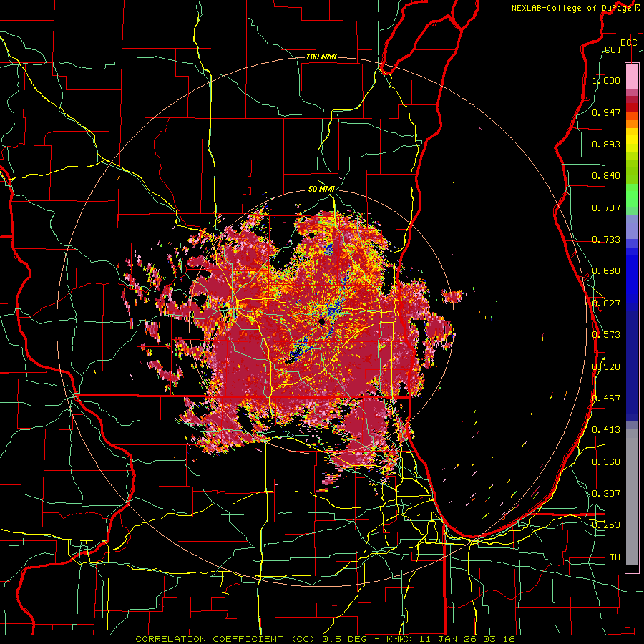The width and height of the screenshot is (644, 644).
Task: Click the gray segment of the color scale
Action: [632, 497]
